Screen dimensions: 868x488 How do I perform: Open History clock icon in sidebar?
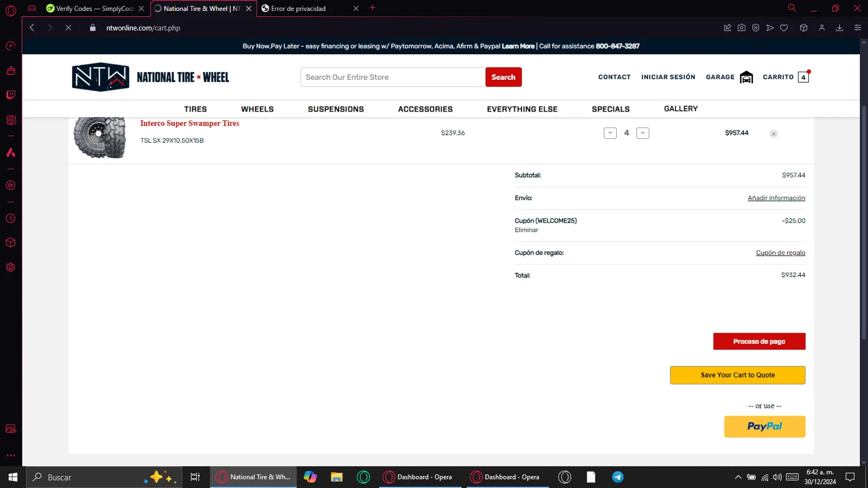10,219
